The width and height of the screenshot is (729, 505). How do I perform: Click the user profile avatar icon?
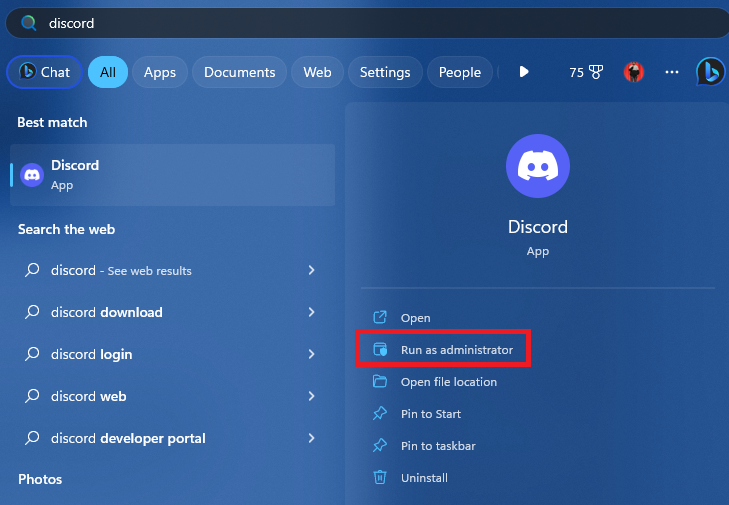tap(633, 72)
